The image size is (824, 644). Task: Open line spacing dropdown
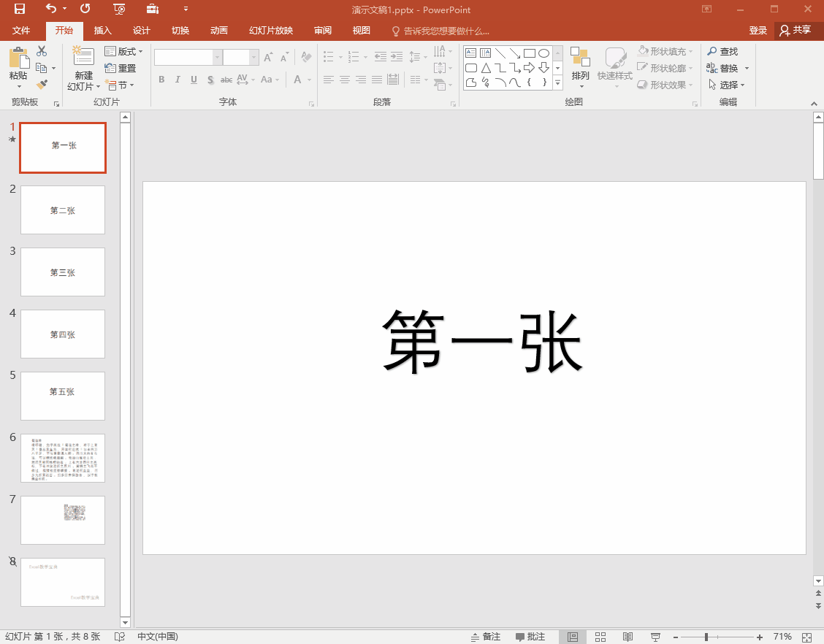pyautogui.click(x=418, y=57)
